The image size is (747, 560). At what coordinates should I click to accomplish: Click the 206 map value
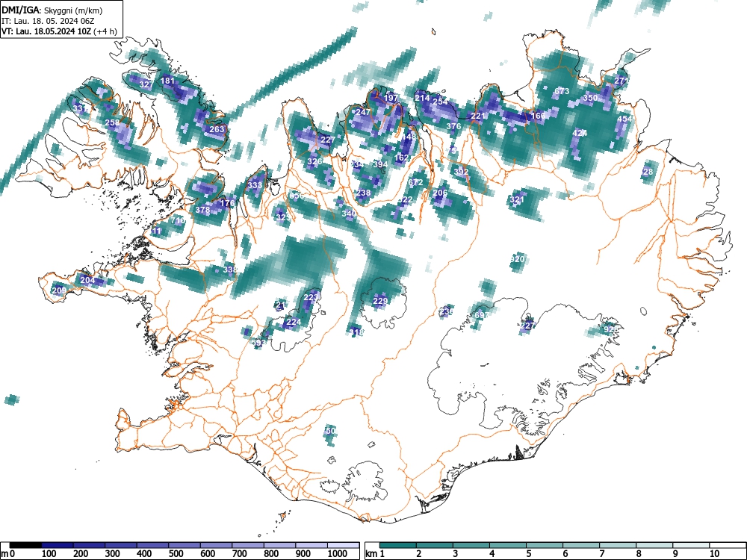point(440,193)
